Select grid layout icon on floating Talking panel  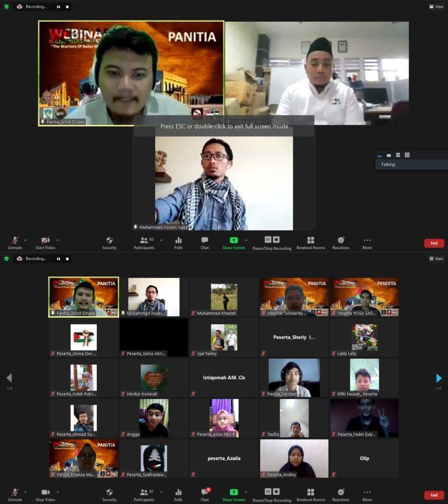407,155
